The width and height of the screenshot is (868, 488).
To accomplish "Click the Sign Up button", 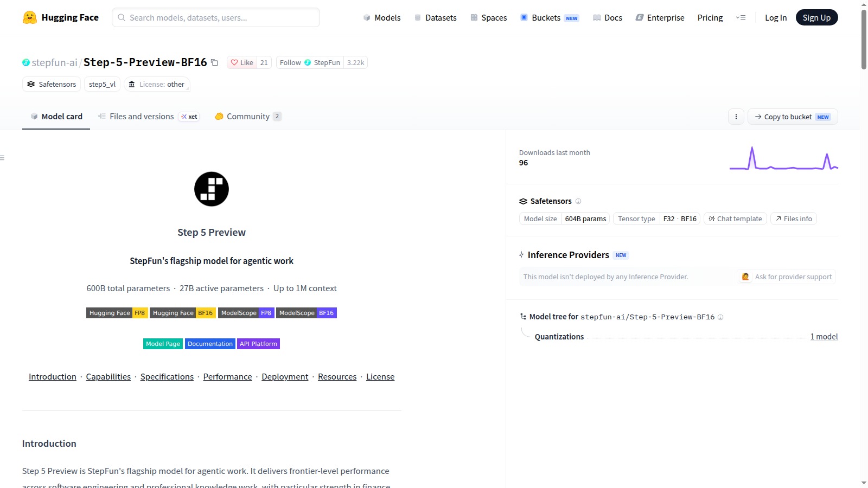I will tap(816, 17).
